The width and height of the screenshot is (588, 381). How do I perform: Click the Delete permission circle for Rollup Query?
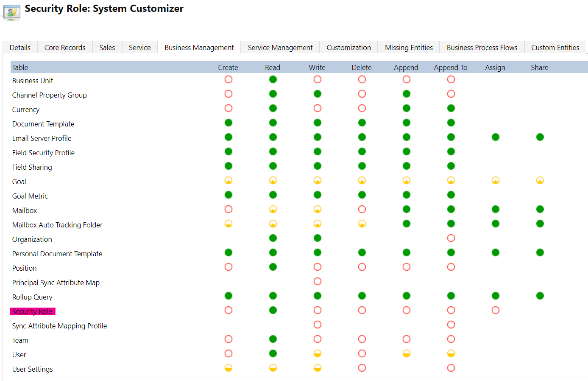[x=362, y=296]
